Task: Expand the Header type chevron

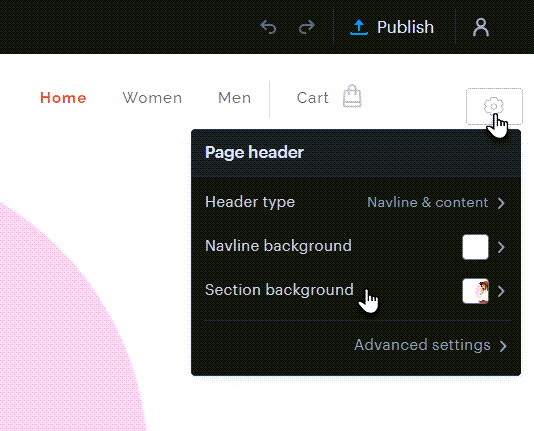Action: pos(501,203)
